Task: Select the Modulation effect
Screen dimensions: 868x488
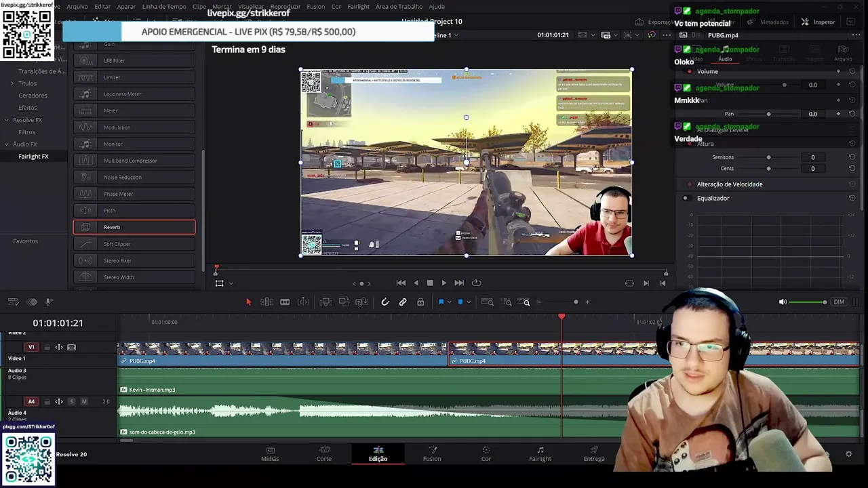Action: (x=134, y=127)
